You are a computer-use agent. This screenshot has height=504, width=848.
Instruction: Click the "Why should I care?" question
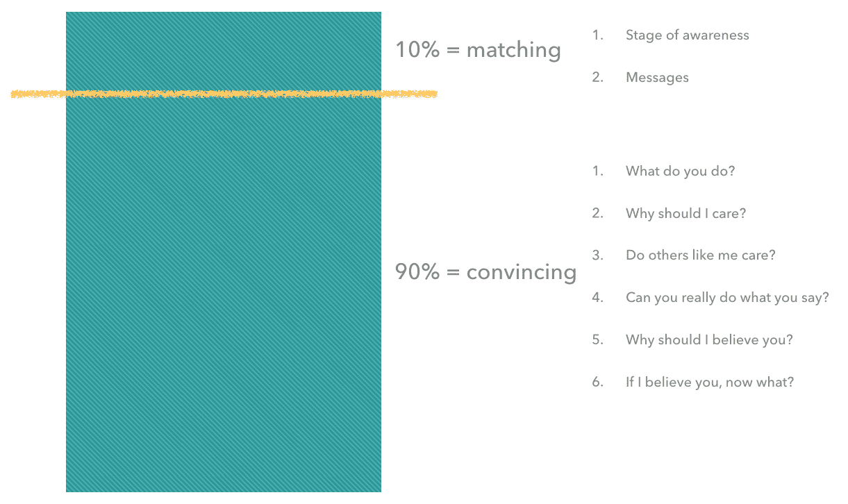point(685,214)
